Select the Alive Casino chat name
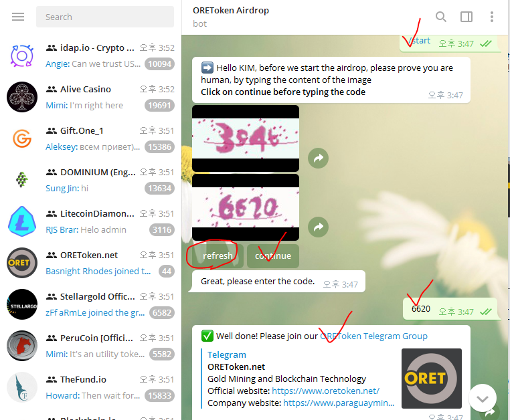Image resolution: width=510 pixels, height=420 pixels. pyautogui.click(x=86, y=89)
